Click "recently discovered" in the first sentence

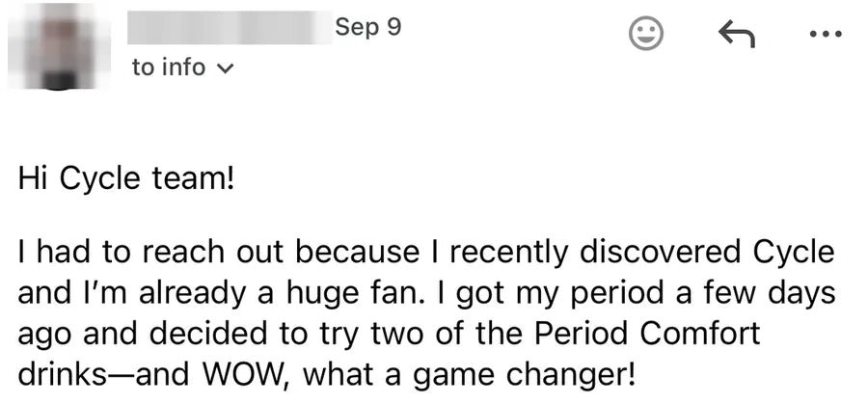coord(596,253)
